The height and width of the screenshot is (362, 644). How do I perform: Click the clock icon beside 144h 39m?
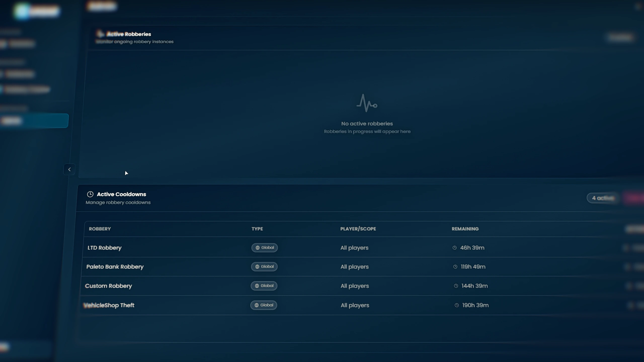(x=456, y=286)
